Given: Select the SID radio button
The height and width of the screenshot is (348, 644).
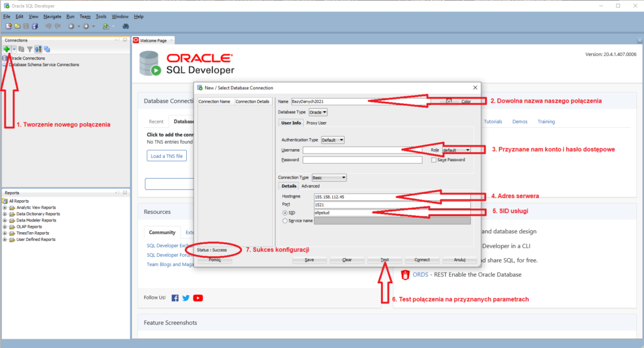Looking at the screenshot, I should [285, 213].
